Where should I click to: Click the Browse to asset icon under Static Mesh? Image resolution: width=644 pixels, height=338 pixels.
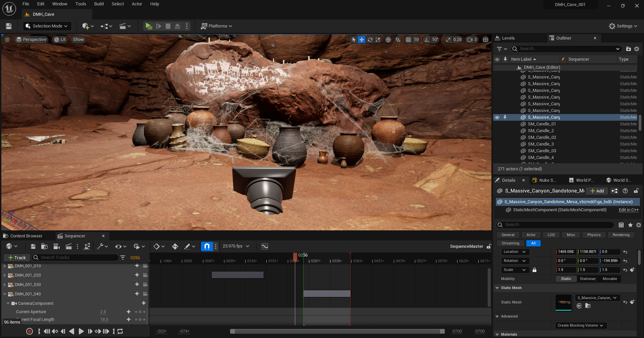click(x=588, y=306)
